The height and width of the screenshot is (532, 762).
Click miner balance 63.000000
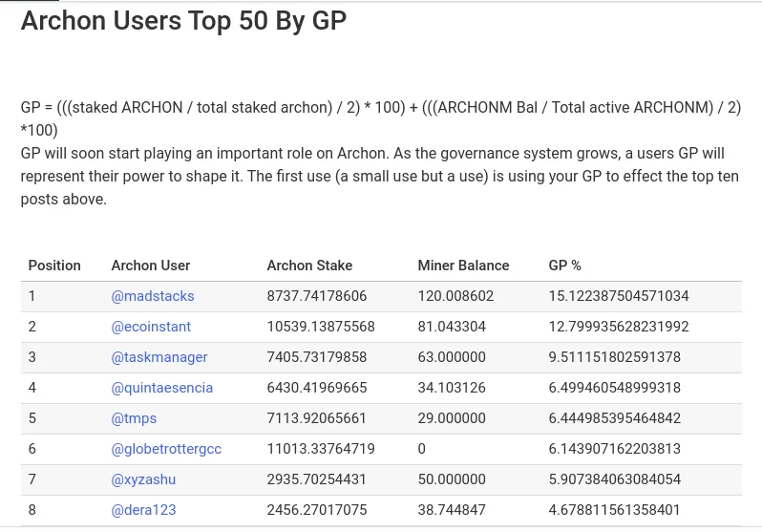[x=452, y=357]
